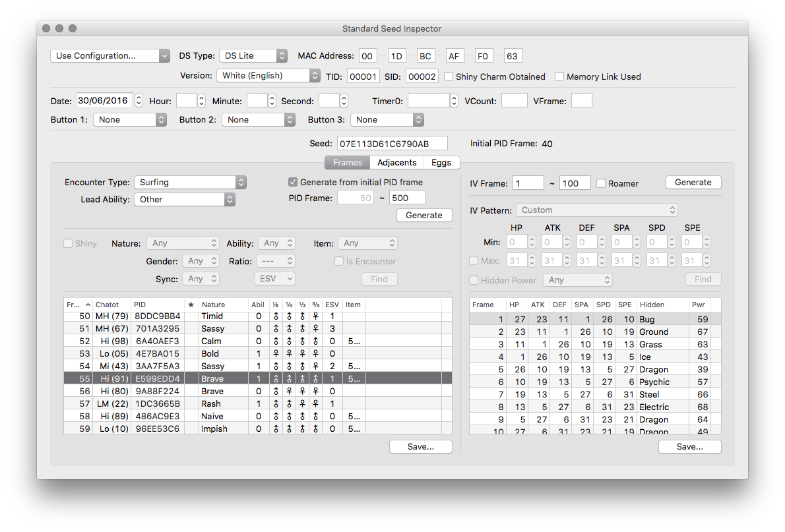Screen dimensions: 785x532
Task: Enable the Roamer checkbox
Action: (601, 183)
